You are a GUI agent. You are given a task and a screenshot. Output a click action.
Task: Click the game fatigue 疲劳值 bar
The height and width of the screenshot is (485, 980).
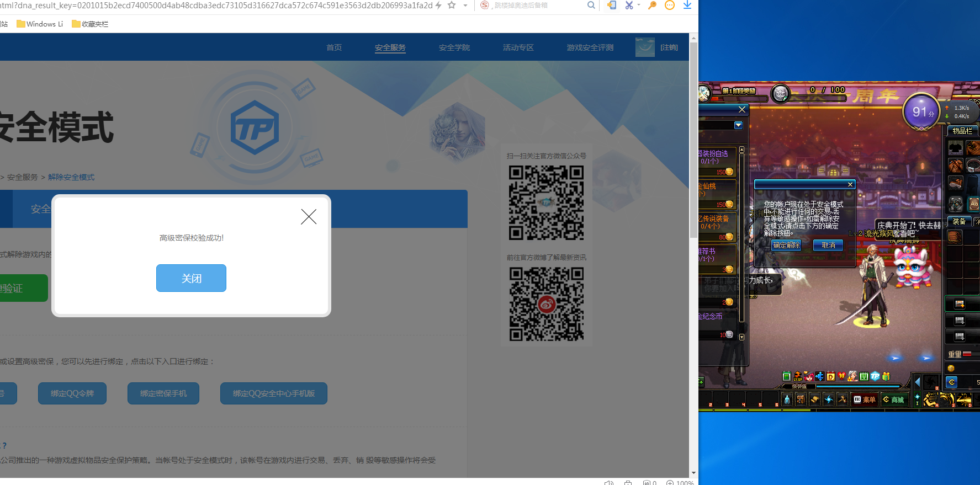842,386
